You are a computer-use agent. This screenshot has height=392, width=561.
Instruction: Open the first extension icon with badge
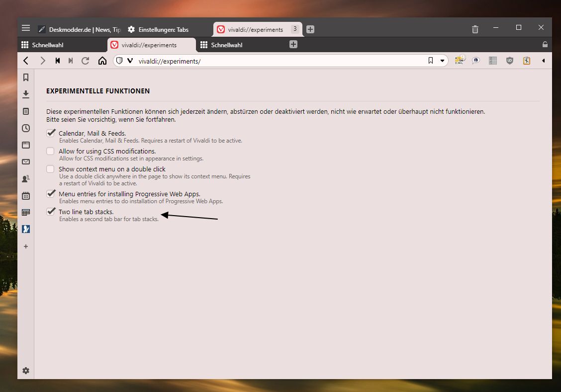(x=460, y=60)
